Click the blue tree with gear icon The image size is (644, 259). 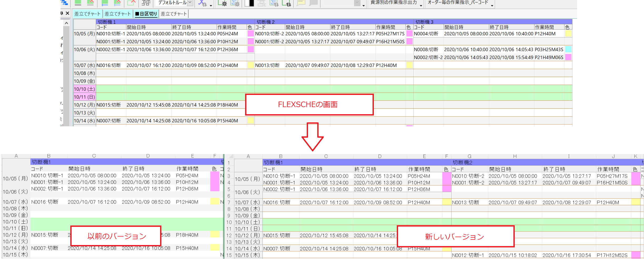[235, 3]
